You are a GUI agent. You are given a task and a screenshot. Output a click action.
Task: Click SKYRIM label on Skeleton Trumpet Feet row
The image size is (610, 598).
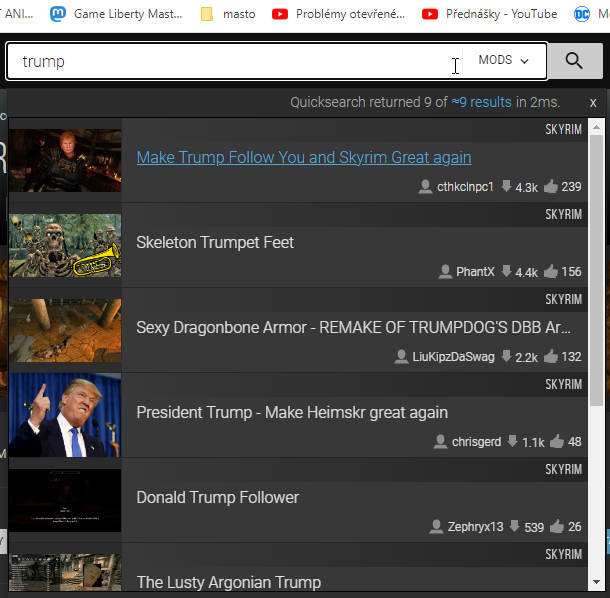tap(564, 214)
